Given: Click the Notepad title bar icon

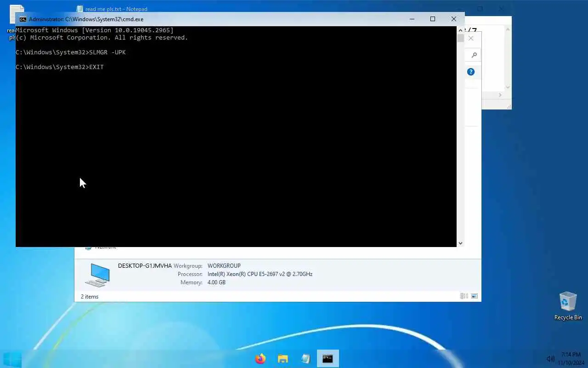Looking at the screenshot, I should click(x=79, y=9).
